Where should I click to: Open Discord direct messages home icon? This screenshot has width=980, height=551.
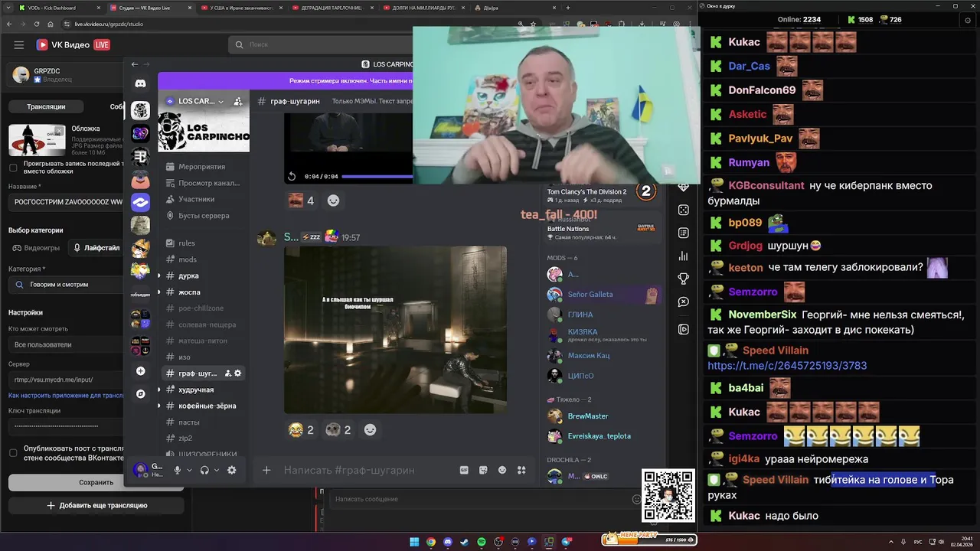point(140,83)
